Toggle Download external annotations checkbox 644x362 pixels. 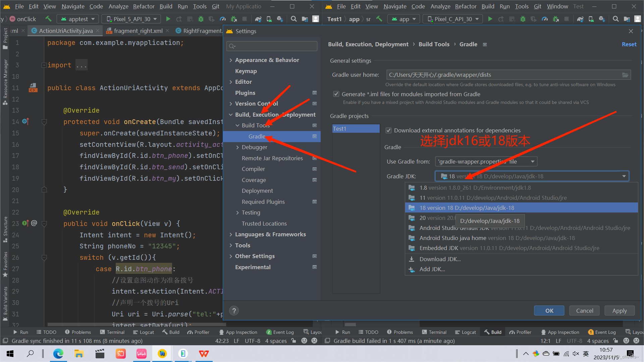[x=388, y=130]
